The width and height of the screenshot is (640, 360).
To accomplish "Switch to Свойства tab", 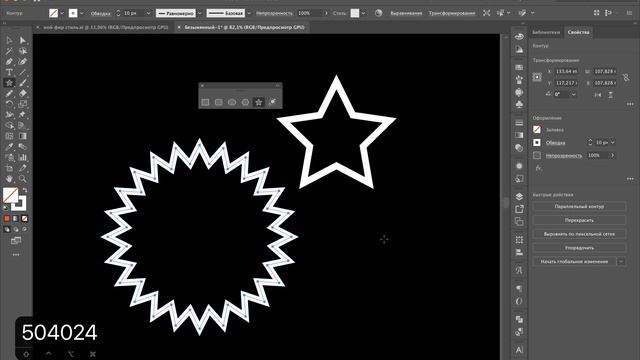I will tap(578, 32).
